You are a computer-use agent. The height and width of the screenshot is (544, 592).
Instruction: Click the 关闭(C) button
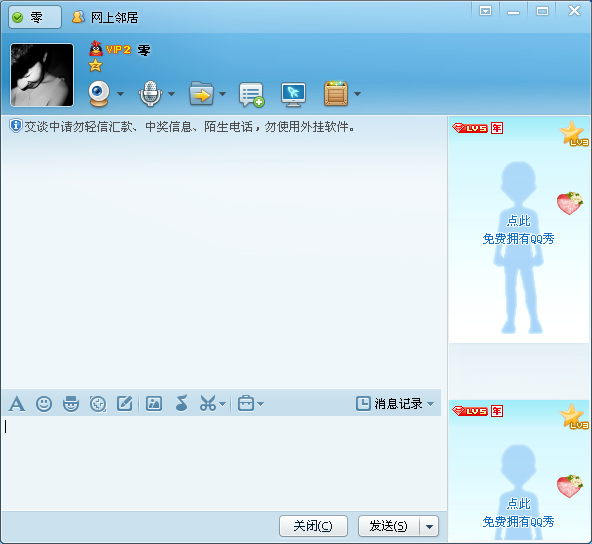[x=313, y=526]
